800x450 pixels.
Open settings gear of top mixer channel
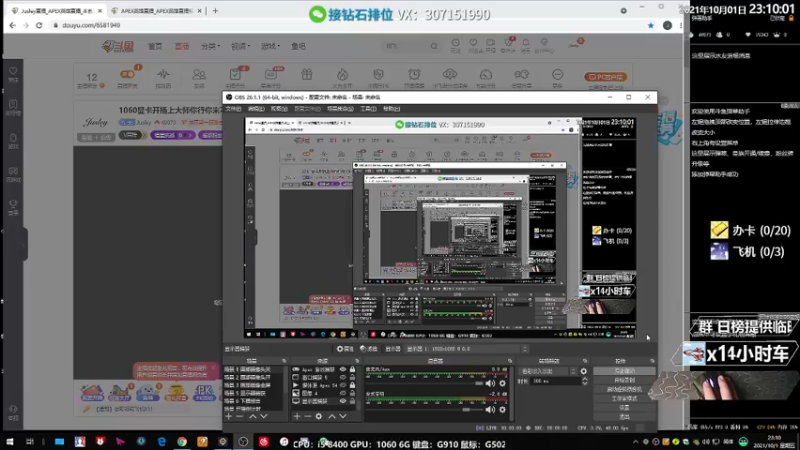pos(503,383)
